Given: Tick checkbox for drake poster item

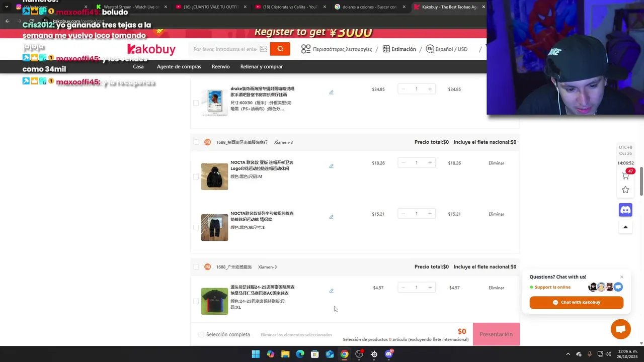Looking at the screenshot, I should pyautogui.click(x=196, y=103).
